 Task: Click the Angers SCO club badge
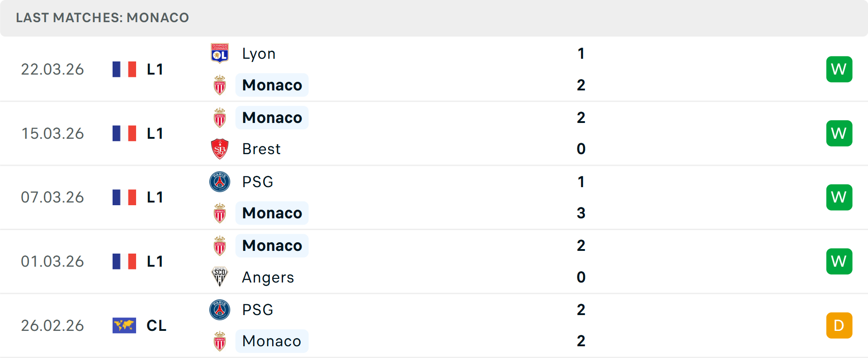pos(220,277)
